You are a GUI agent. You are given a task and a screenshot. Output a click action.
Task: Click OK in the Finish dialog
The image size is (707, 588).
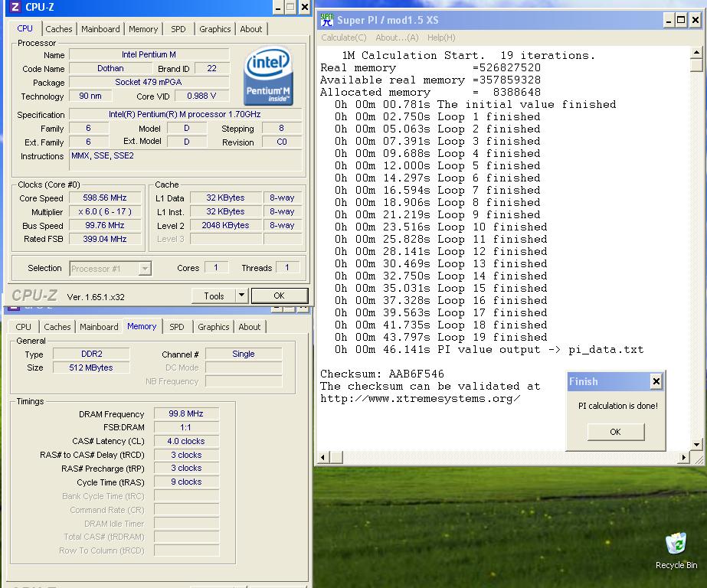[616, 432]
